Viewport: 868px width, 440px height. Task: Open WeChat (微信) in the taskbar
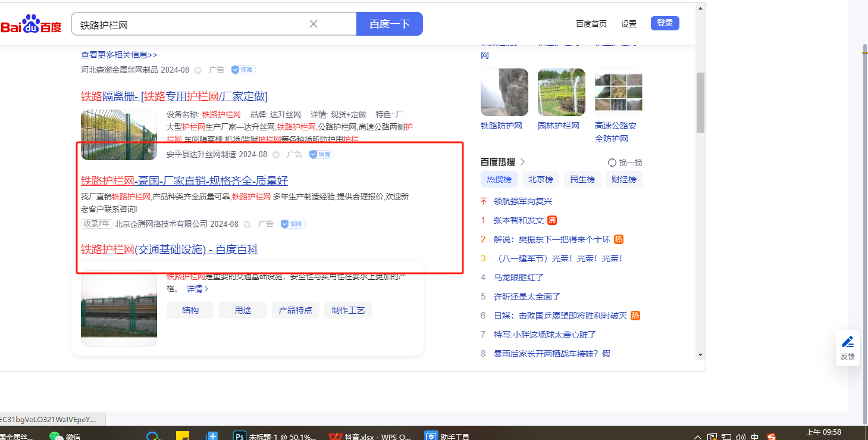point(56,436)
